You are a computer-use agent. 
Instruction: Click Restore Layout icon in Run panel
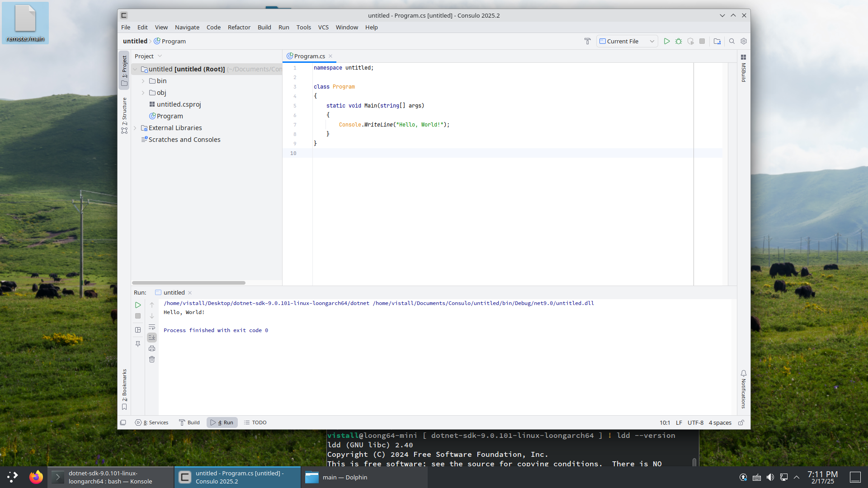coord(138,330)
